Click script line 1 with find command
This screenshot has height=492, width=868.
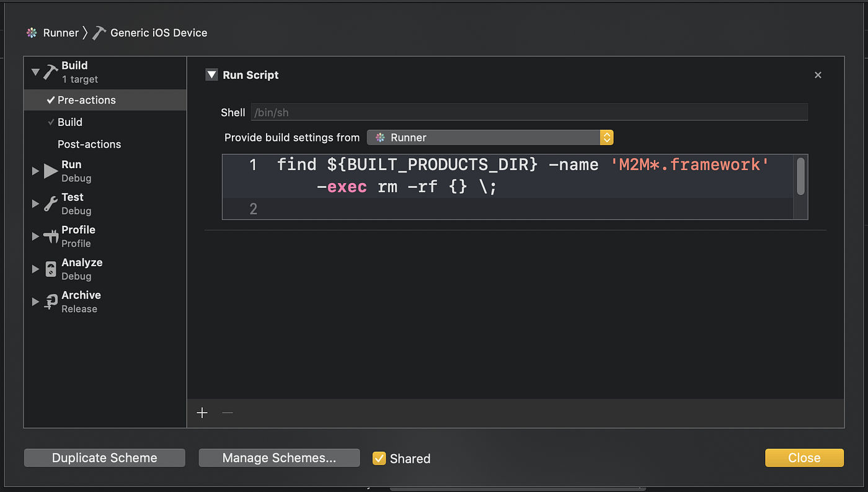(508, 176)
